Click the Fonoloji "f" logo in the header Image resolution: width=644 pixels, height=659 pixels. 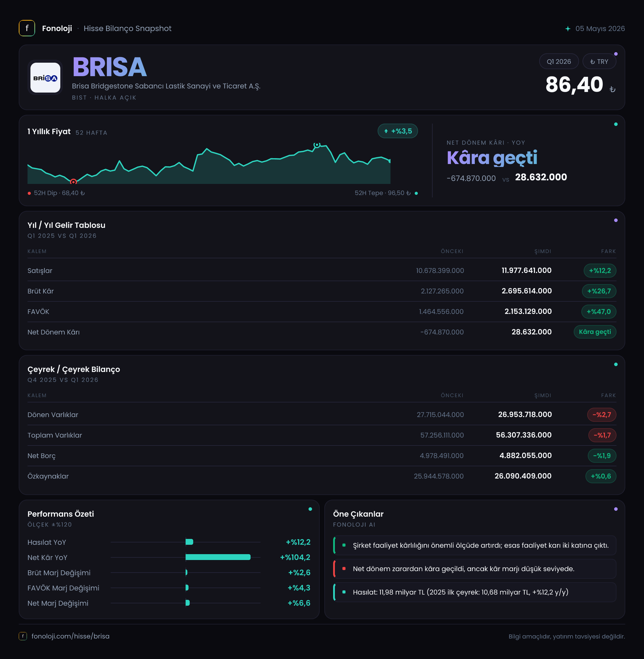pyautogui.click(x=27, y=28)
